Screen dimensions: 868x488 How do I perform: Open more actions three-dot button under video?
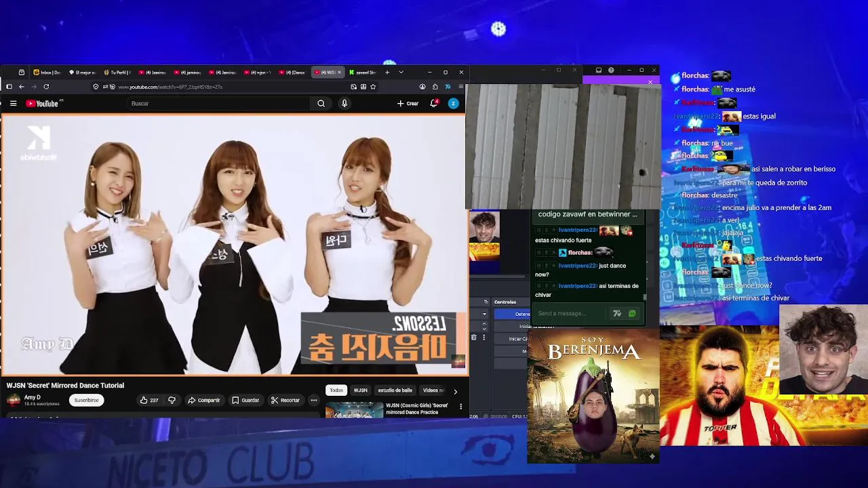pos(314,401)
